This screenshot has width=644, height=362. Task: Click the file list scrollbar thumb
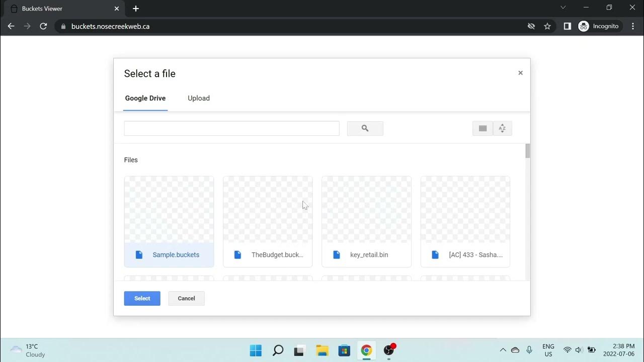click(528, 151)
